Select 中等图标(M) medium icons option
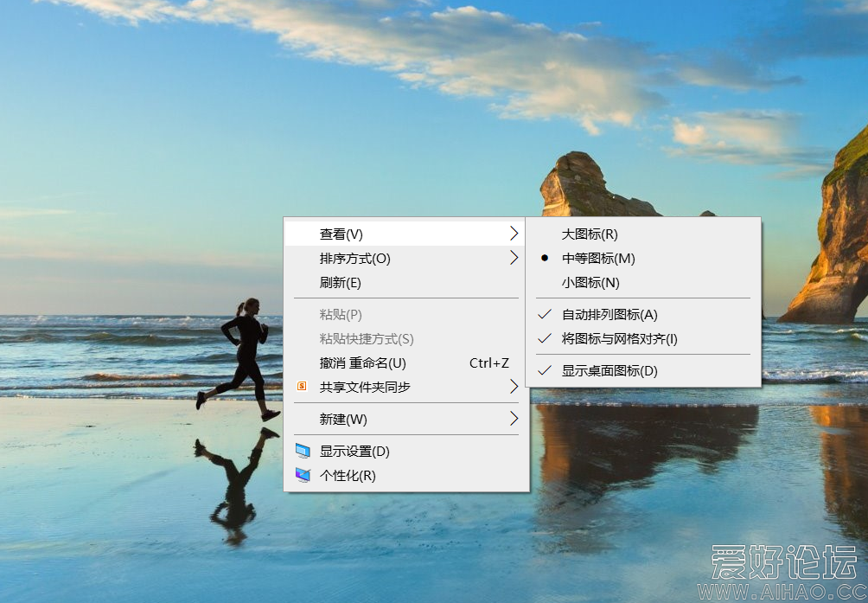This screenshot has height=603, width=868. (598, 258)
